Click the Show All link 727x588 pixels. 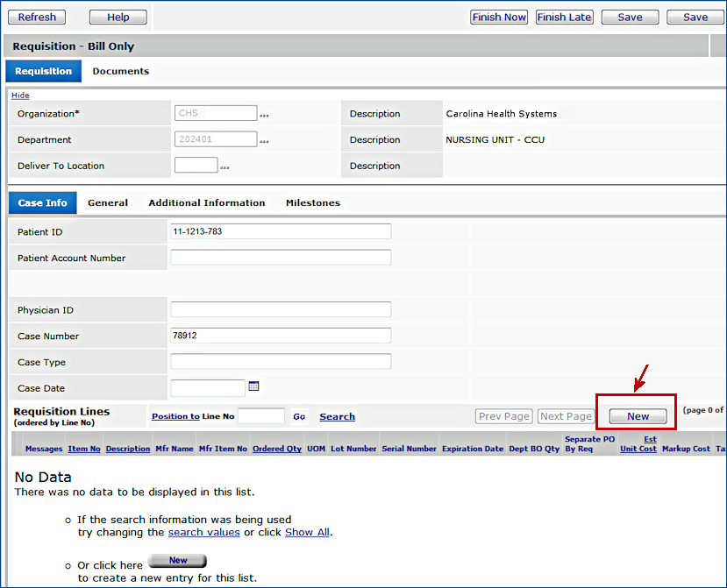(307, 532)
